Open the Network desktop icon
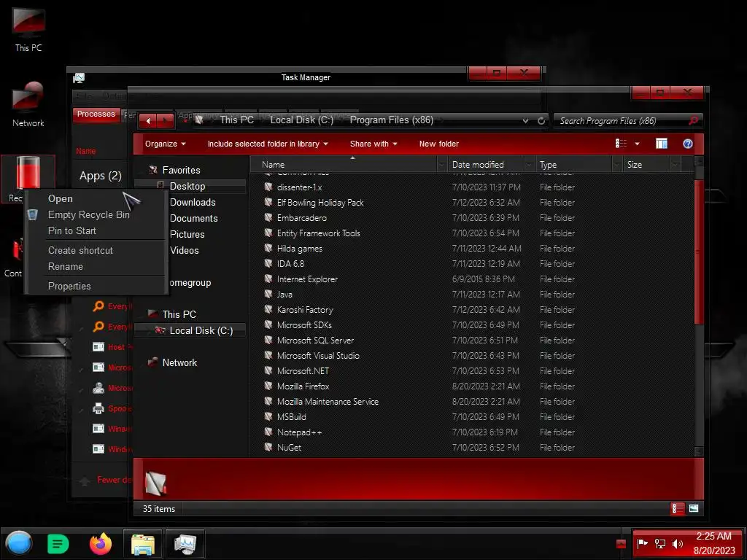747x560 pixels. pos(28,104)
